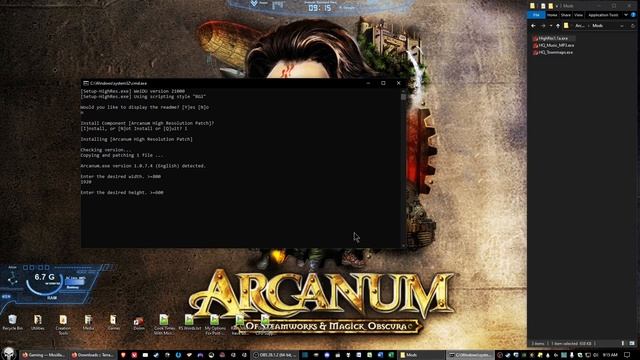This screenshot has width=640, height=360.
Task: Click the Arc... breadcrumb in address bar
Action: (x=579, y=26)
